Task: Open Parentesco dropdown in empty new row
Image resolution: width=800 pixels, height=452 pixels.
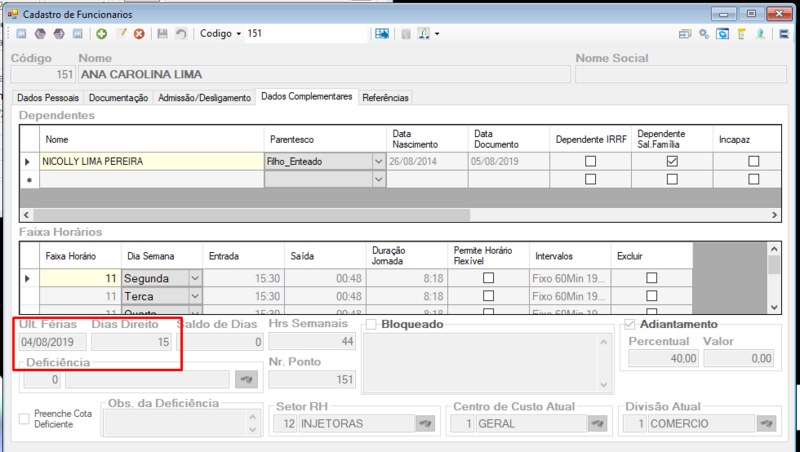Action: pyautogui.click(x=379, y=180)
